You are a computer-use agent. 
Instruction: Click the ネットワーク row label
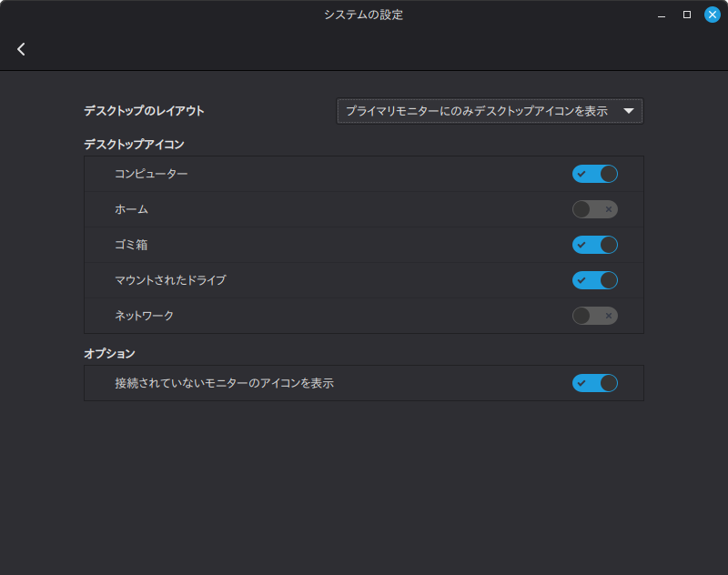point(144,316)
